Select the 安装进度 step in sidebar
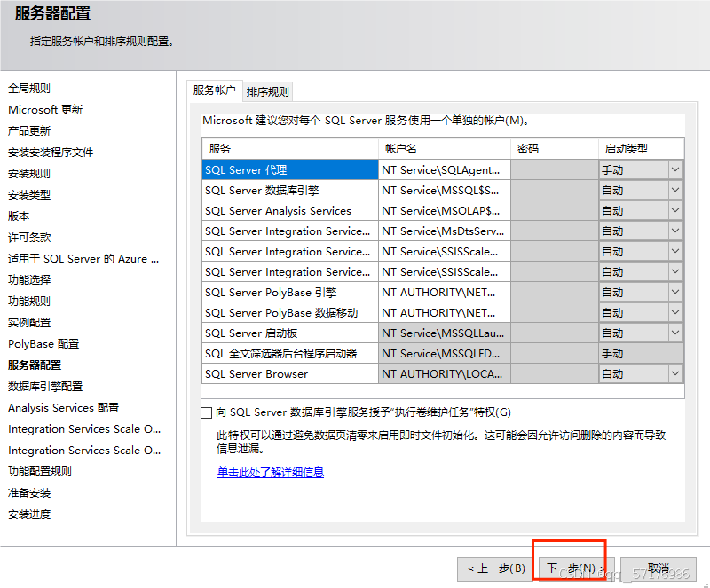This screenshot has height=588, width=710. [29, 514]
